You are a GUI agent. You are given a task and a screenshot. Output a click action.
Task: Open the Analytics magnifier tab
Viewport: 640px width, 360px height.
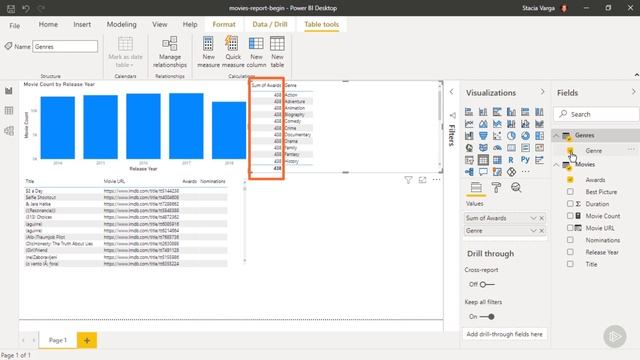coord(516,187)
